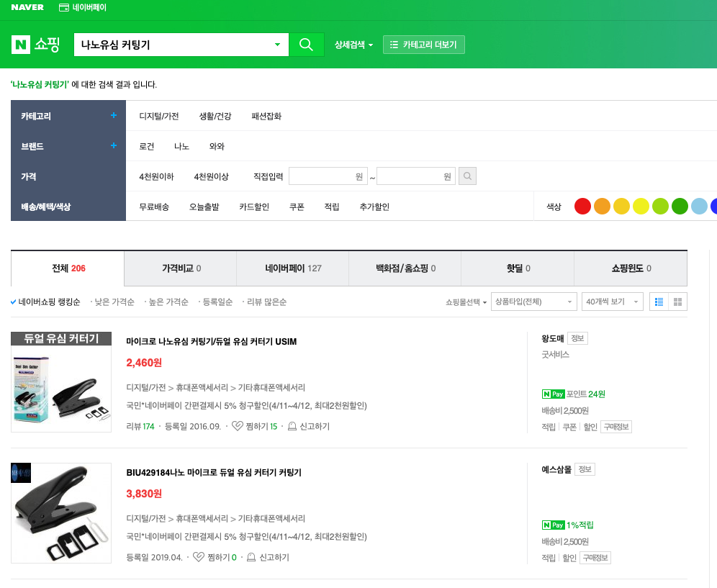717x588 pixels.
Task: Expand the brand filter plus icon
Action: [x=114, y=145]
